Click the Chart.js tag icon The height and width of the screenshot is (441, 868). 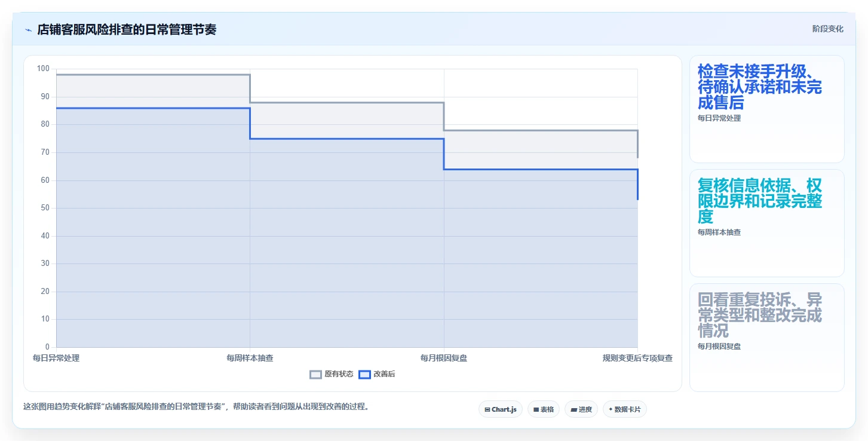click(x=487, y=410)
